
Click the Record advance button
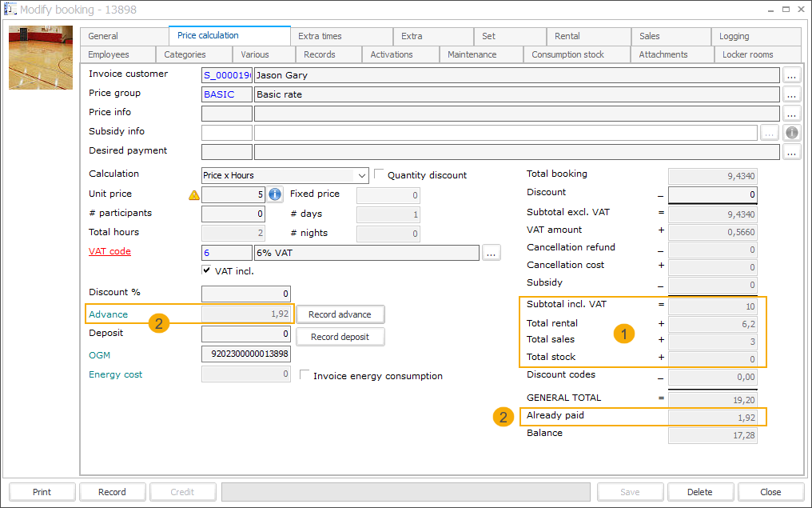340,314
